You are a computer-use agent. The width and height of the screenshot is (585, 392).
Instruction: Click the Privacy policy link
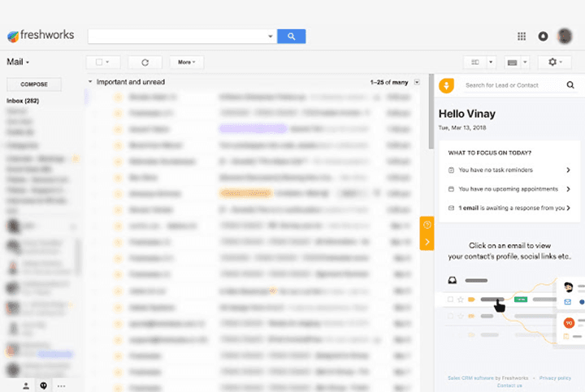pos(555,378)
